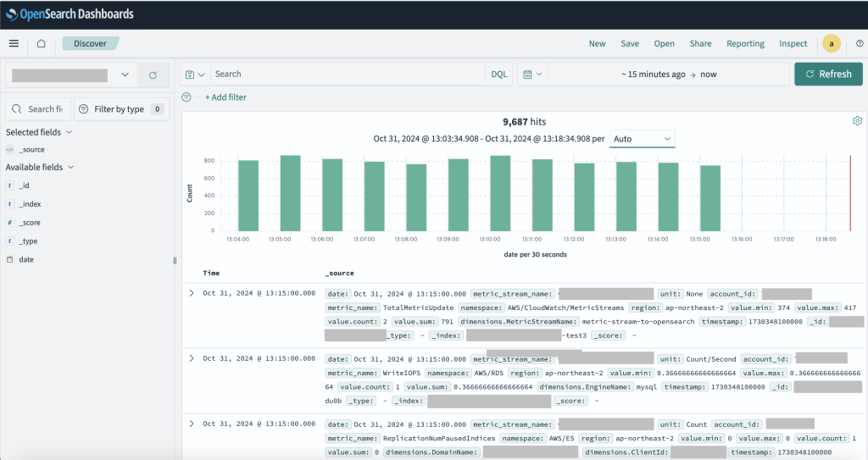Open the Auto interval dropdown
Image resolution: width=868 pixels, height=460 pixels.
(643, 139)
